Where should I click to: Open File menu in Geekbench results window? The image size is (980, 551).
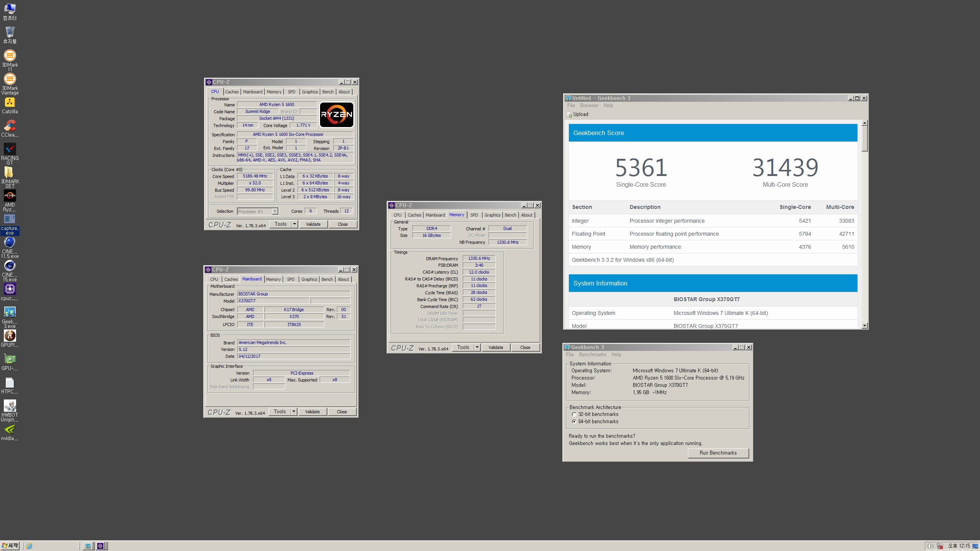pyautogui.click(x=571, y=106)
